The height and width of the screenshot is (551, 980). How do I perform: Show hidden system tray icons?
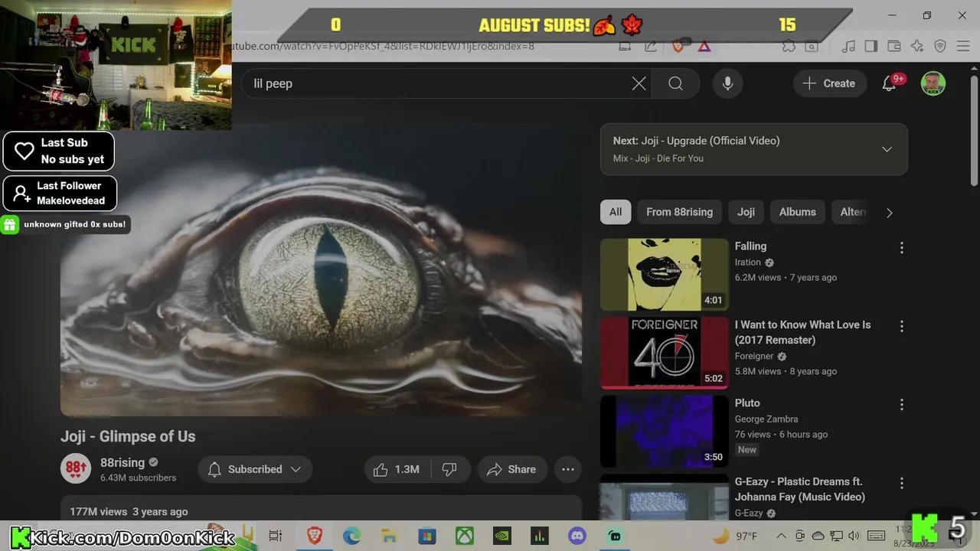tap(780, 536)
